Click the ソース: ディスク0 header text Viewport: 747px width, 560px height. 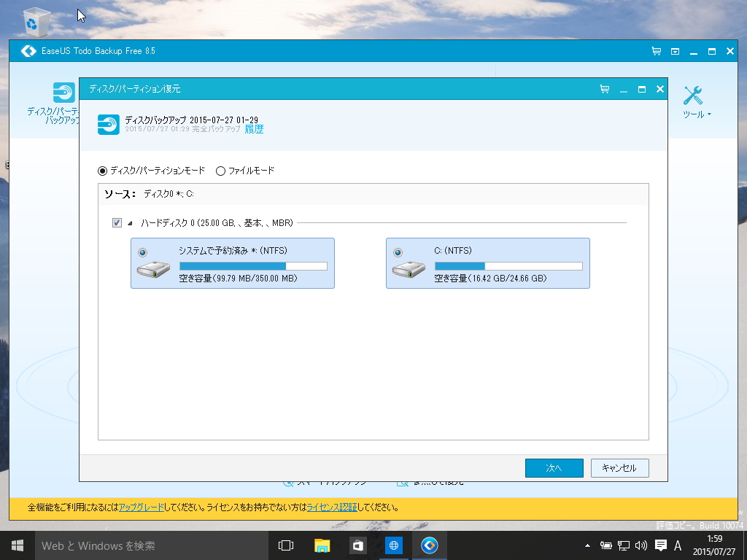pos(149,194)
